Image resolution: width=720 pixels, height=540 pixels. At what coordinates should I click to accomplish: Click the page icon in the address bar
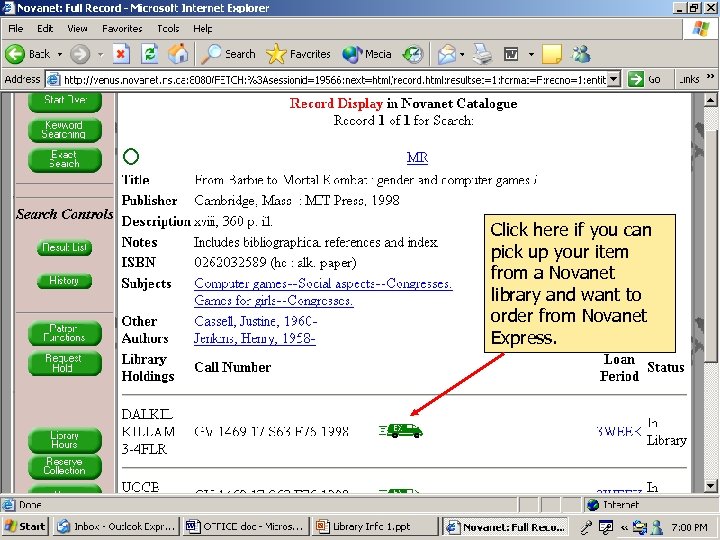[54, 79]
